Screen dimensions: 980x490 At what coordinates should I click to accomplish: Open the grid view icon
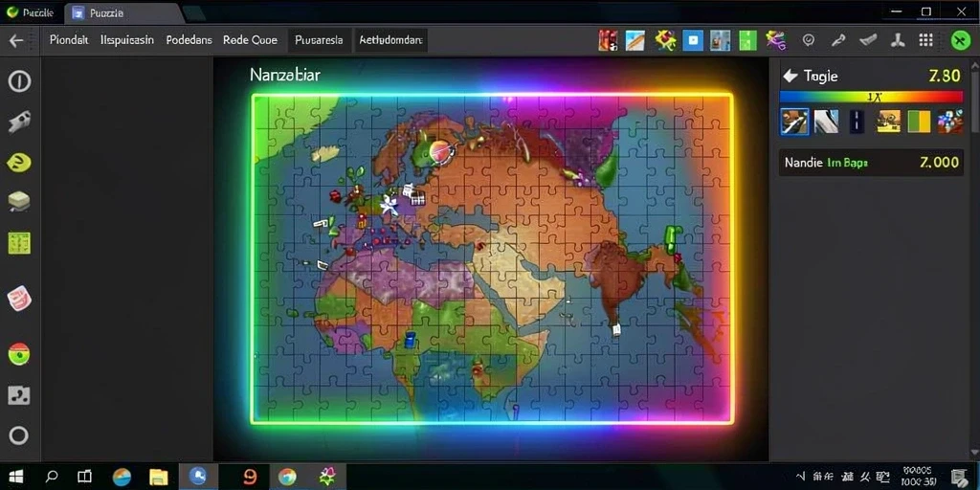[x=926, y=40]
